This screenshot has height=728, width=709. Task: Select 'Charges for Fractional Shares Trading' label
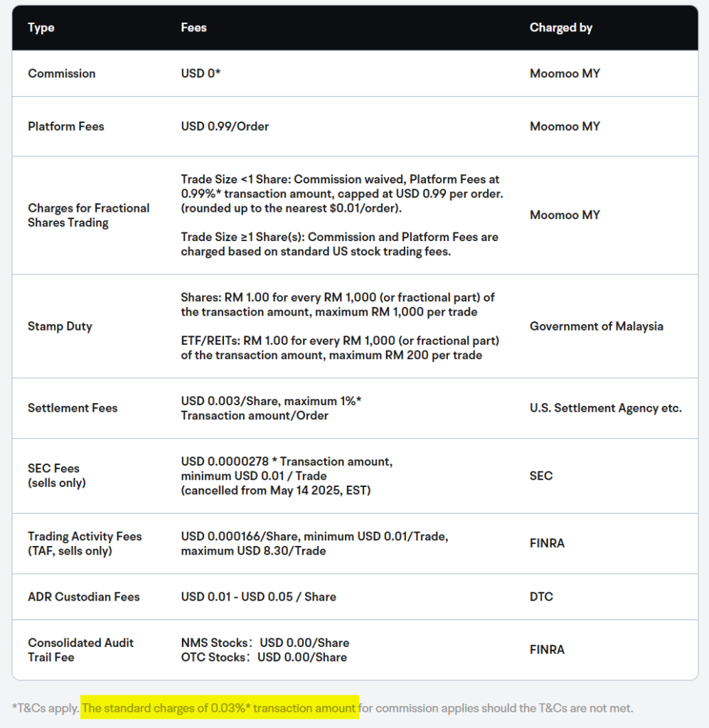click(x=88, y=215)
